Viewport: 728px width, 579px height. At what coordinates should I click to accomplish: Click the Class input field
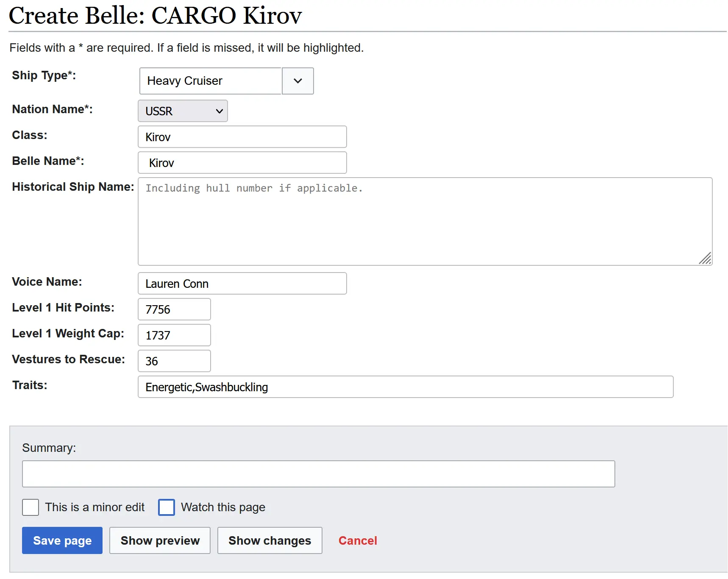(242, 137)
